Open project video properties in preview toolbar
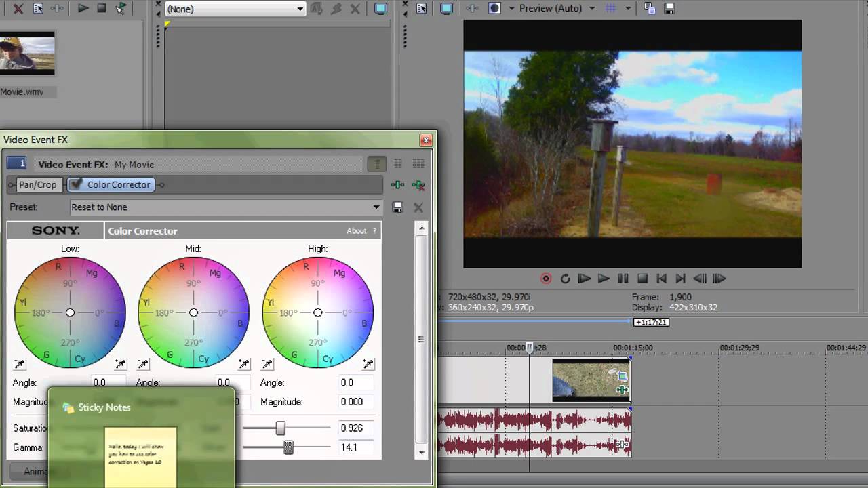This screenshot has height=488, width=868. click(x=422, y=9)
